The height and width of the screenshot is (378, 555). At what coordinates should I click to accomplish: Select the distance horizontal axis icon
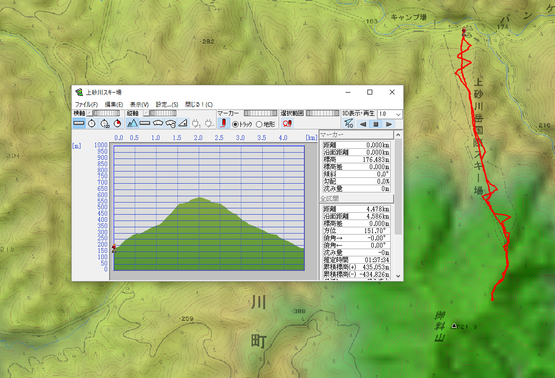coord(79,123)
